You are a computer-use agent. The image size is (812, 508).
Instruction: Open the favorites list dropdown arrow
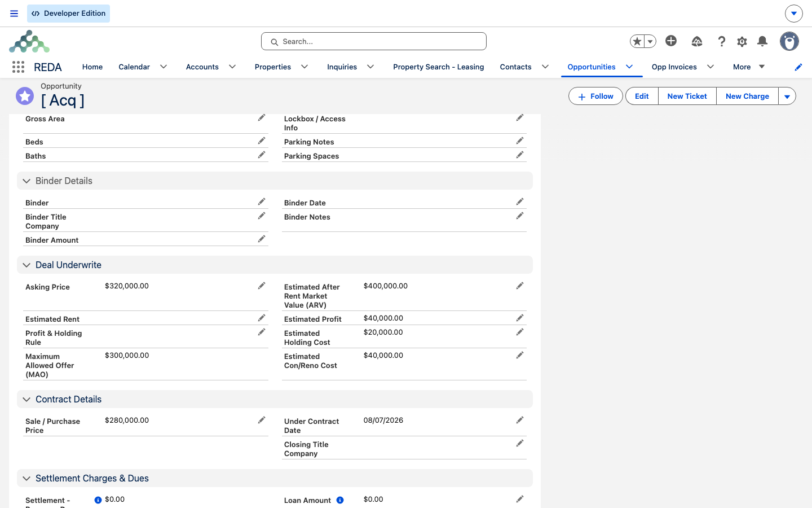click(x=650, y=41)
